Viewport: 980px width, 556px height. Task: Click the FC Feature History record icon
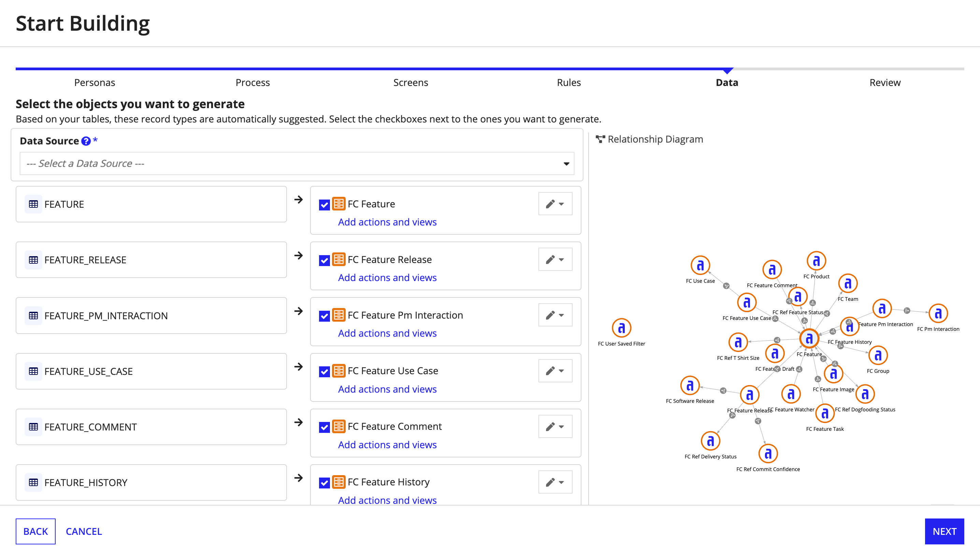[x=339, y=482]
